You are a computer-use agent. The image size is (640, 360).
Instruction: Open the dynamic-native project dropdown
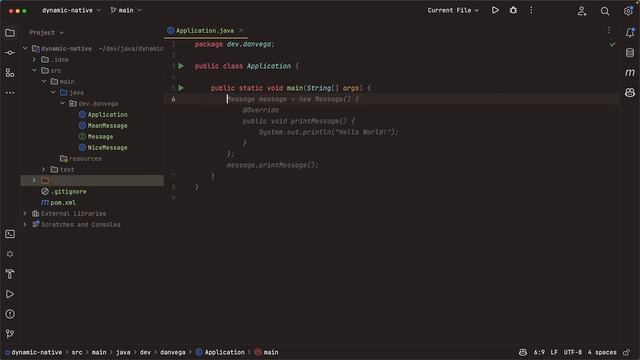coord(71,10)
